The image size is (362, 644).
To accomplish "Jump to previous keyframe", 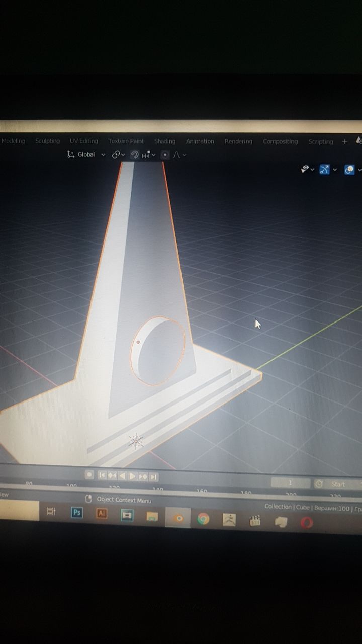I will (x=112, y=475).
